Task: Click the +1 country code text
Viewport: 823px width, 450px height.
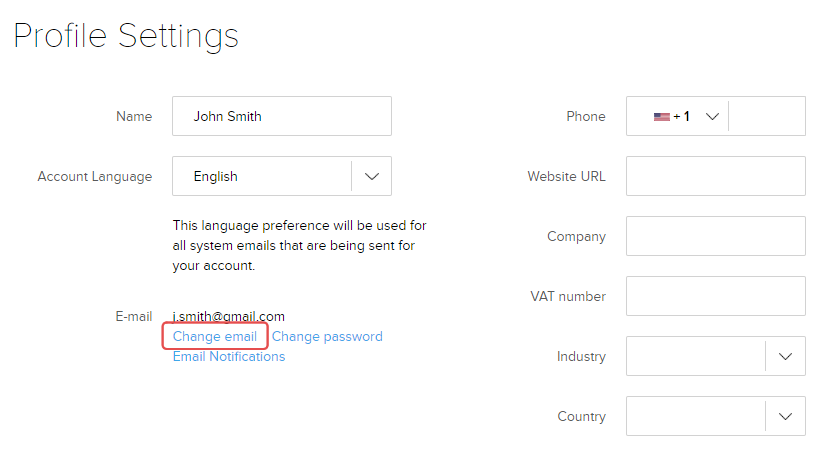Action: point(682,116)
